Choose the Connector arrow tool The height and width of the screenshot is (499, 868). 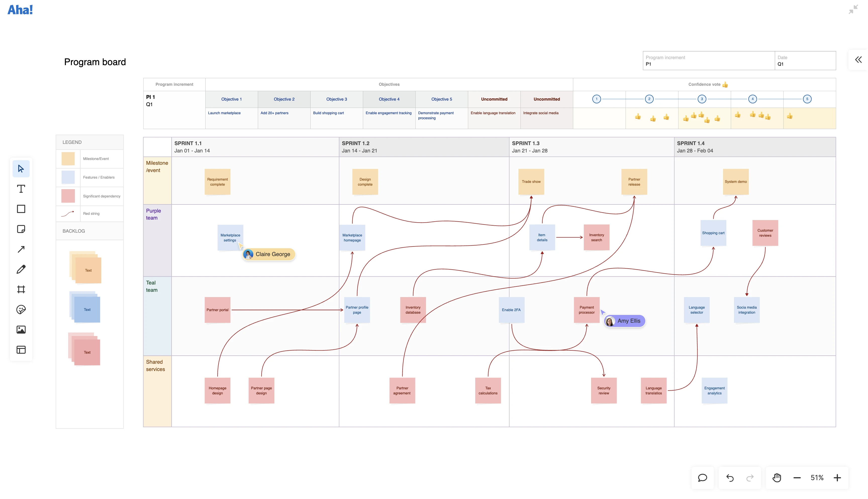[x=21, y=249]
